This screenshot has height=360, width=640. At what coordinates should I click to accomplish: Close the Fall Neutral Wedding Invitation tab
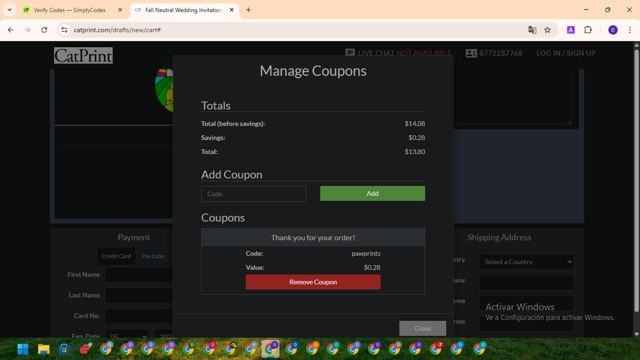(231, 10)
